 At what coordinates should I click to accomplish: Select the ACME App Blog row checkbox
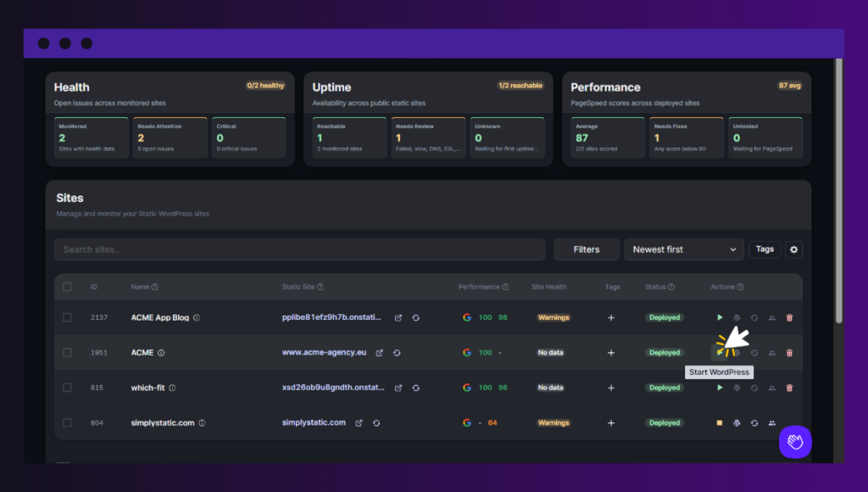click(x=67, y=317)
